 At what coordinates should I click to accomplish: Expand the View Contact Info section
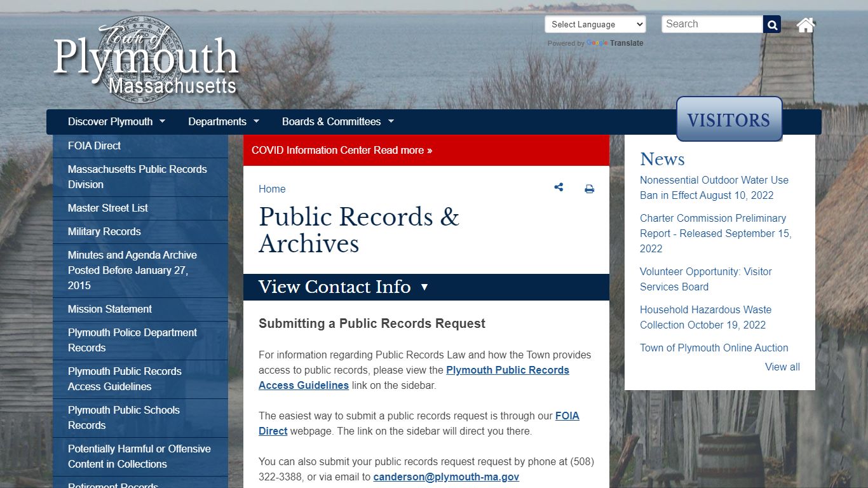426,287
